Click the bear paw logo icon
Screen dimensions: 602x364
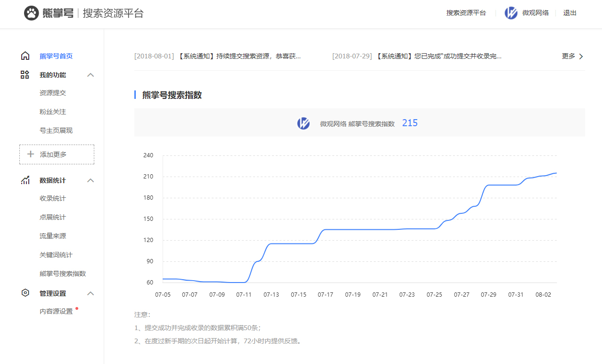pyautogui.click(x=31, y=13)
